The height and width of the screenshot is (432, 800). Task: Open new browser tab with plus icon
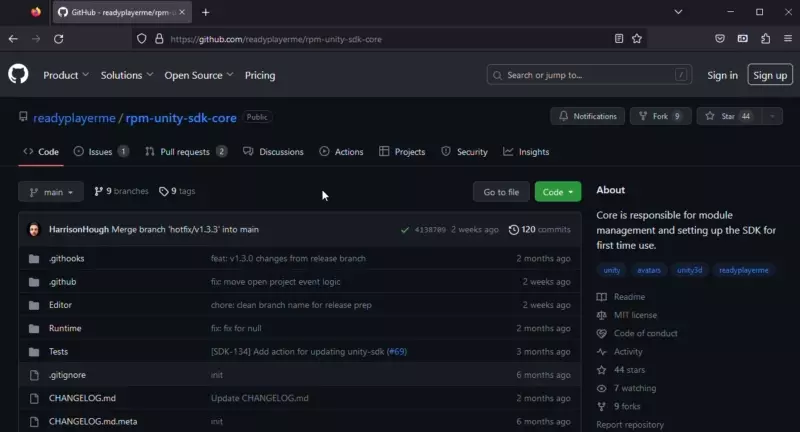tap(206, 12)
